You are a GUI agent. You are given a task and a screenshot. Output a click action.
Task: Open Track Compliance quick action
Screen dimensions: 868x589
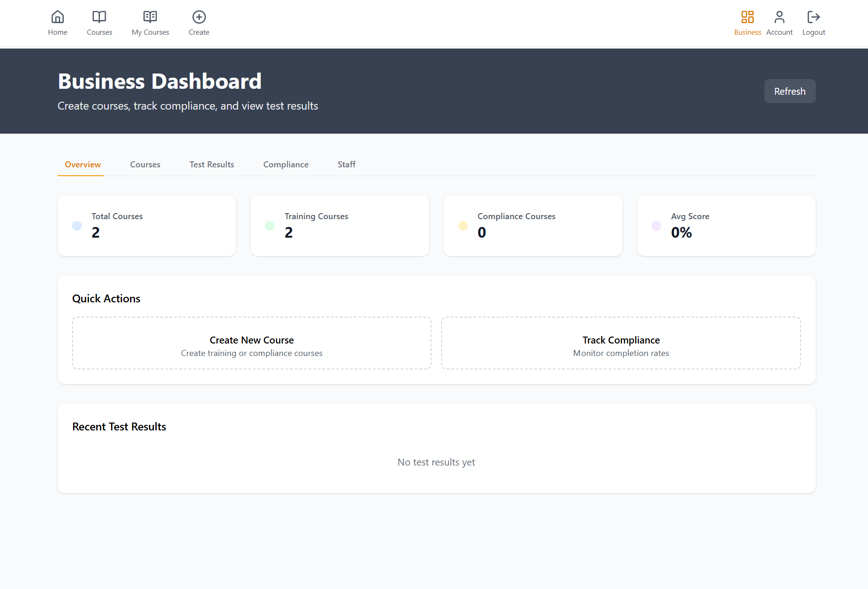point(621,343)
